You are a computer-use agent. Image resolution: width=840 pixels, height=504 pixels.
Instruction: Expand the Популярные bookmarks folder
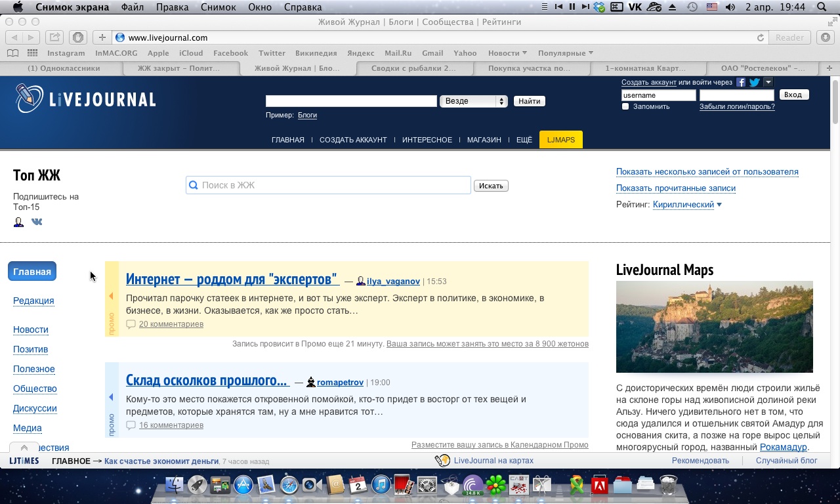(x=565, y=53)
